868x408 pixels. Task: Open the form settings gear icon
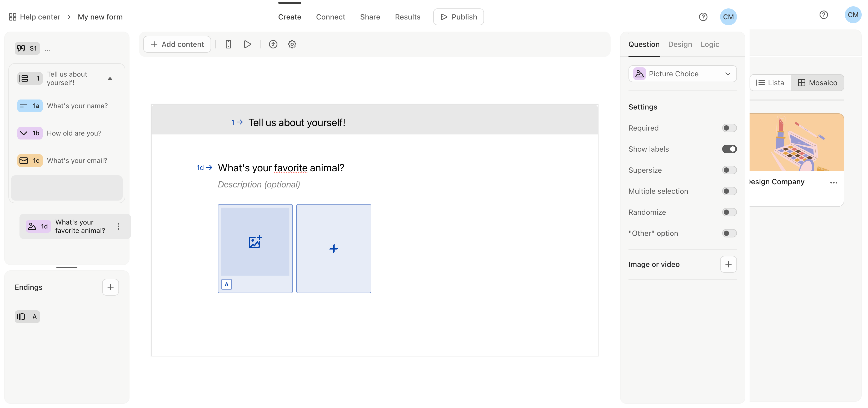292,44
